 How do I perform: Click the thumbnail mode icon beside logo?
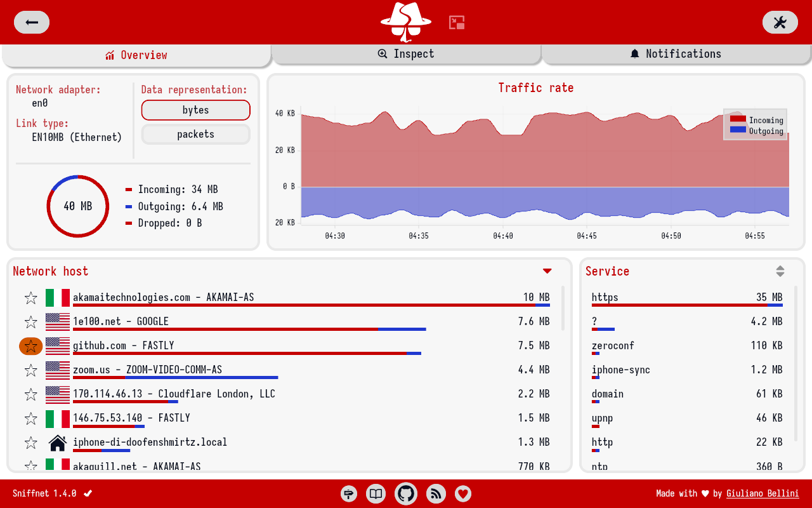(457, 22)
